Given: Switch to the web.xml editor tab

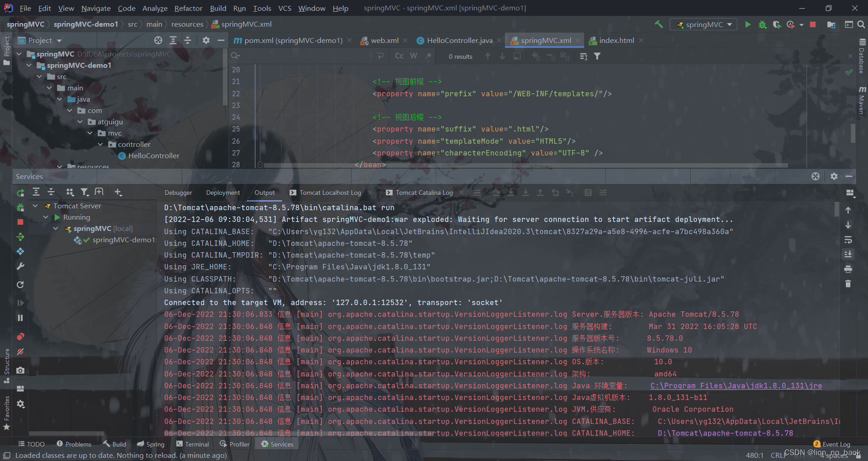Looking at the screenshot, I should [384, 40].
